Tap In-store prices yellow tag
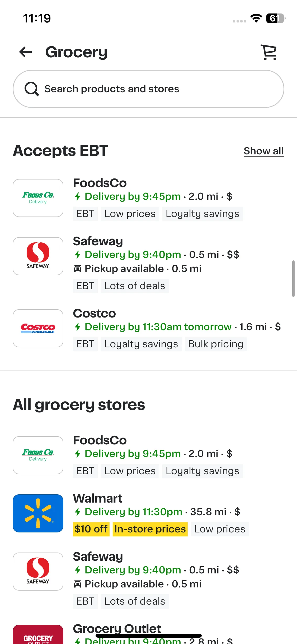The width and height of the screenshot is (297, 644). tap(150, 529)
